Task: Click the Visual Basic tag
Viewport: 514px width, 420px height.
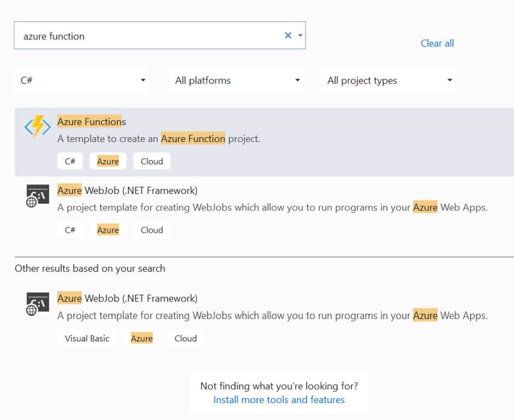Action: pos(86,338)
